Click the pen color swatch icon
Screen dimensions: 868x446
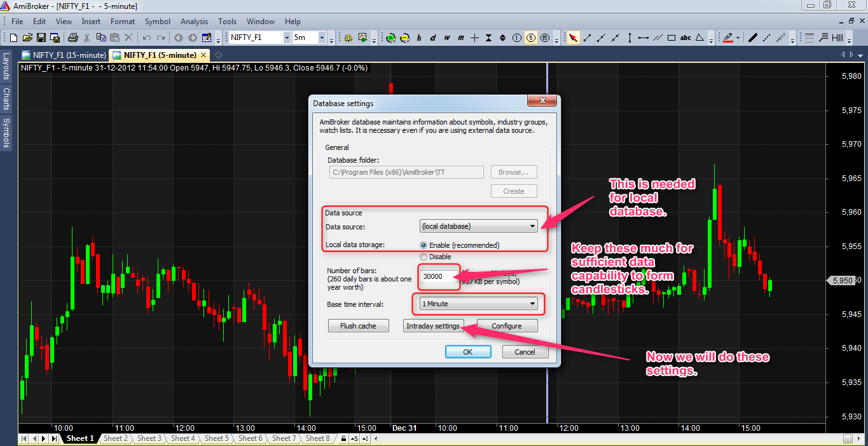click(x=728, y=37)
